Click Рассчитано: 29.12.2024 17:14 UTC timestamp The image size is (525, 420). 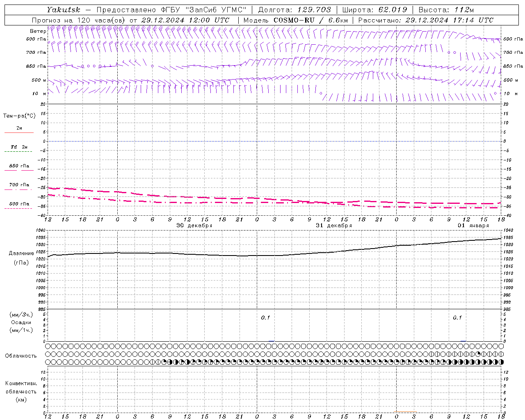(426, 20)
